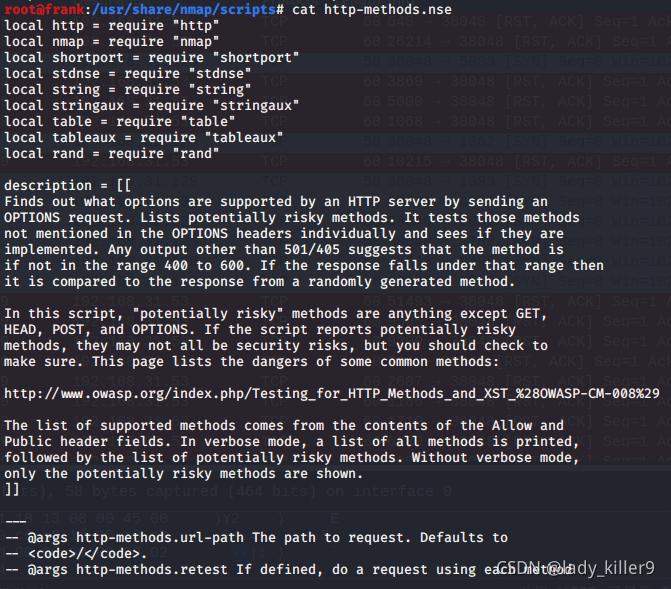This screenshot has height=589, width=671.
Task: Click the OWASP Testing_for_HTTP_Methods URL
Action: 332,393
